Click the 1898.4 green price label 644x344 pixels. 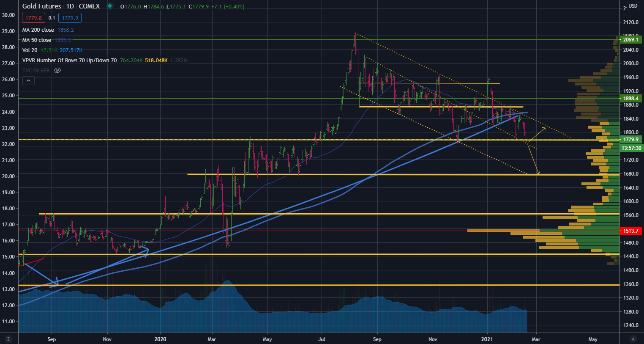pos(630,98)
